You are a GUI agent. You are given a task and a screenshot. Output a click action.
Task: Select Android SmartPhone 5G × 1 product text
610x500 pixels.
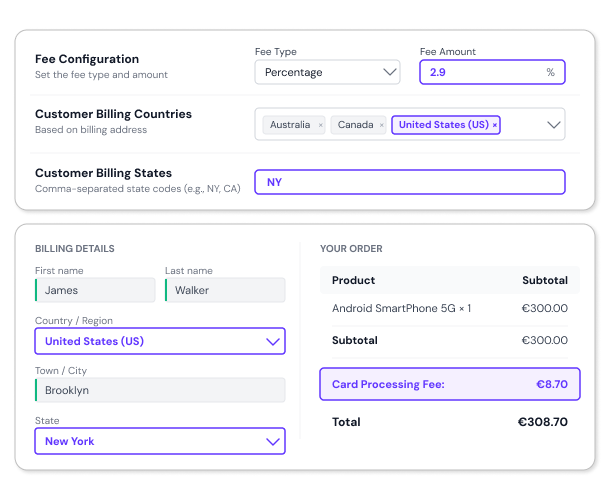coord(401,308)
